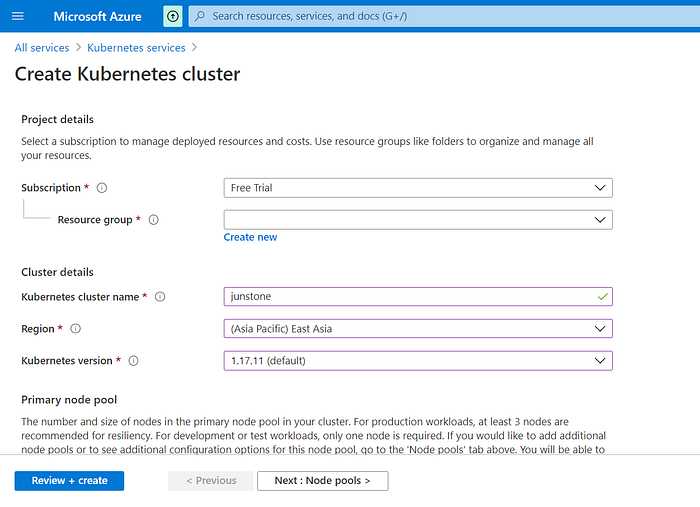Image resolution: width=700 pixels, height=507 pixels.
Task: Show info tooltip for Kubernetes cluster name
Action: coord(160,297)
